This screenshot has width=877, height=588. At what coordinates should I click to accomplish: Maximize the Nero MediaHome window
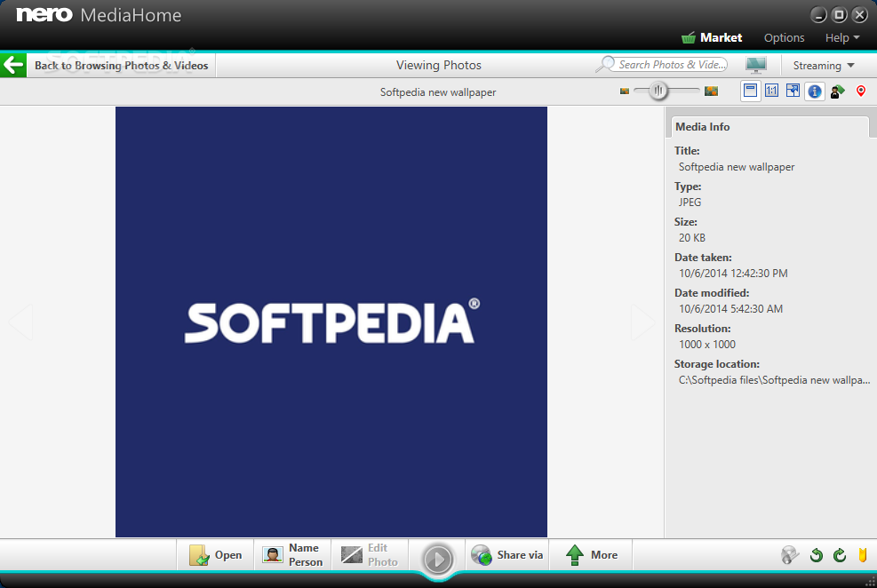(839, 15)
